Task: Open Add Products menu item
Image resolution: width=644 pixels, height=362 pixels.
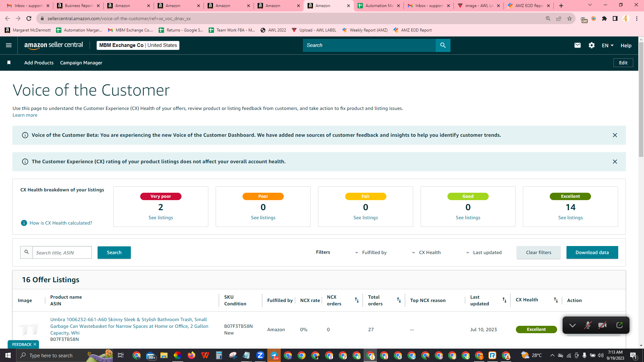Action: click(x=39, y=63)
